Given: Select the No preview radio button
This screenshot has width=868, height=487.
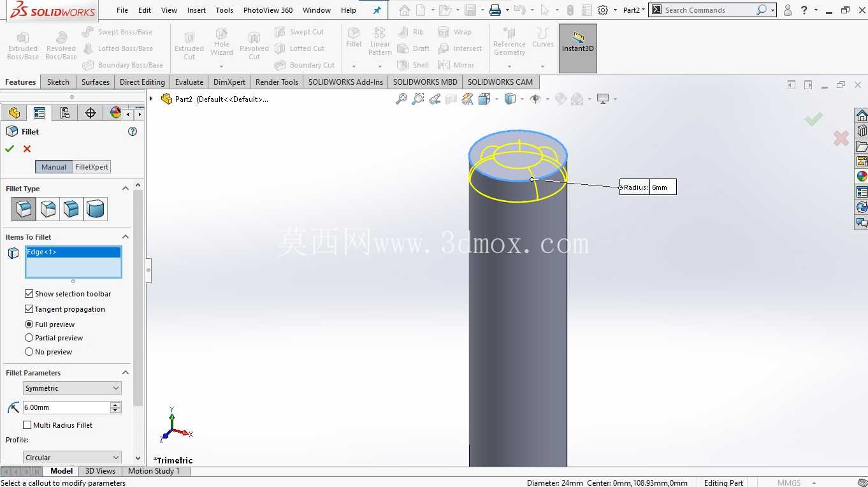Looking at the screenshot, I should tap(29, 352).
